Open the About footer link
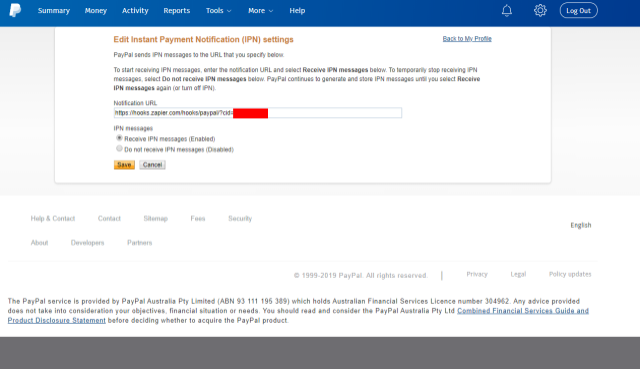Image resolution: width=640 pixels, height=369 pixels. (x=39, y=243)
